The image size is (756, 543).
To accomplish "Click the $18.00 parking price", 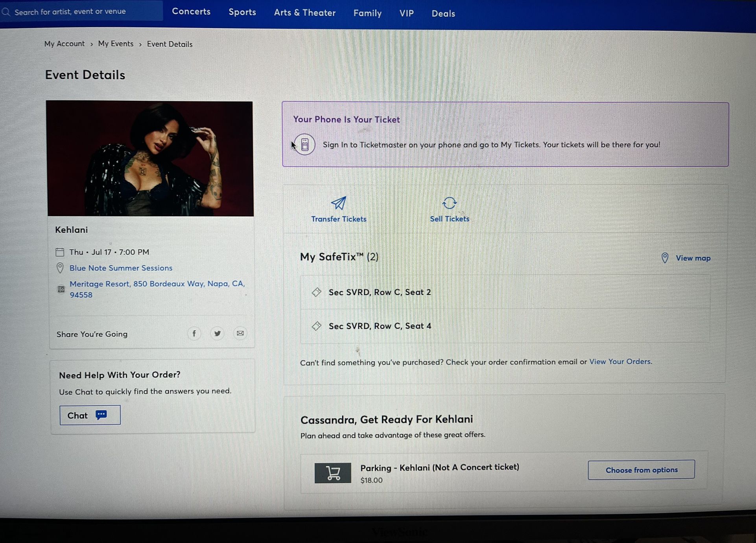I will point(371,480).
